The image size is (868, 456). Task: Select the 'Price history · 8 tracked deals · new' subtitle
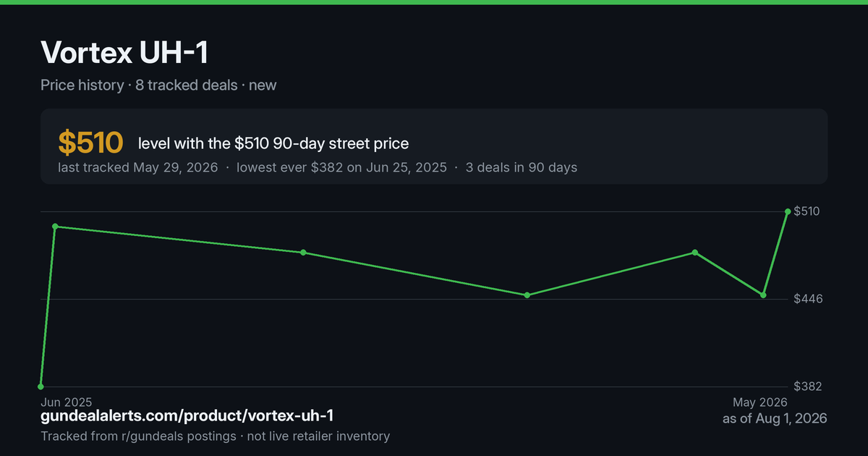coord(158,85)
